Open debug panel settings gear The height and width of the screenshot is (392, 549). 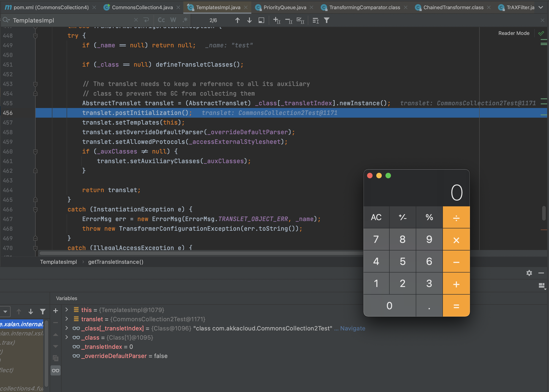529,273
